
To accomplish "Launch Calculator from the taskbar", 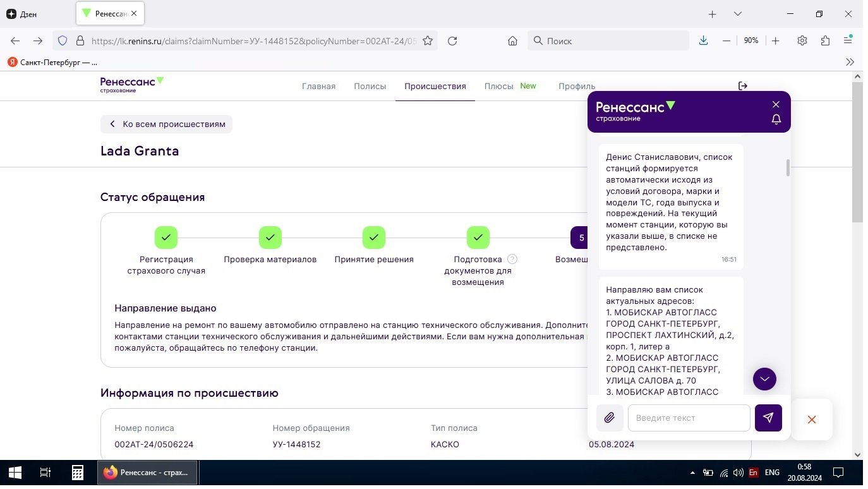I will coord(77,472).
